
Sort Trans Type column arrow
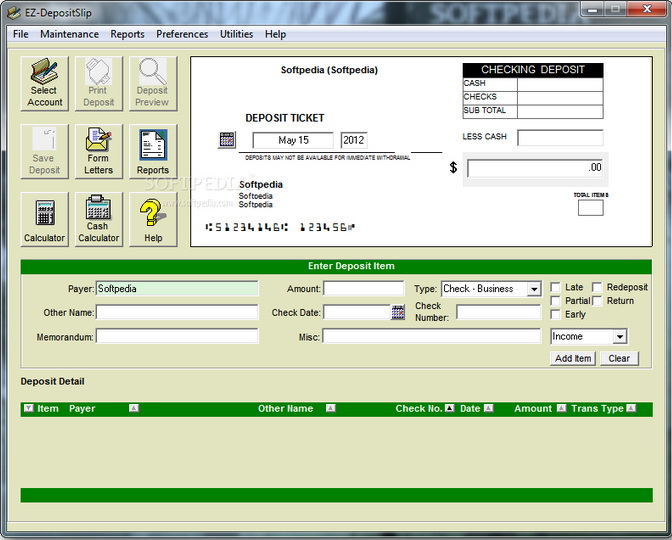coord(631,408)
